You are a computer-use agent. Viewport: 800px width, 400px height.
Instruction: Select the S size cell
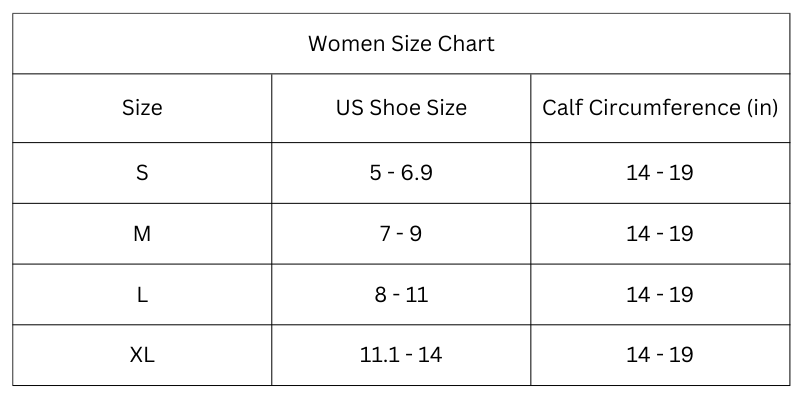point(142,173)
